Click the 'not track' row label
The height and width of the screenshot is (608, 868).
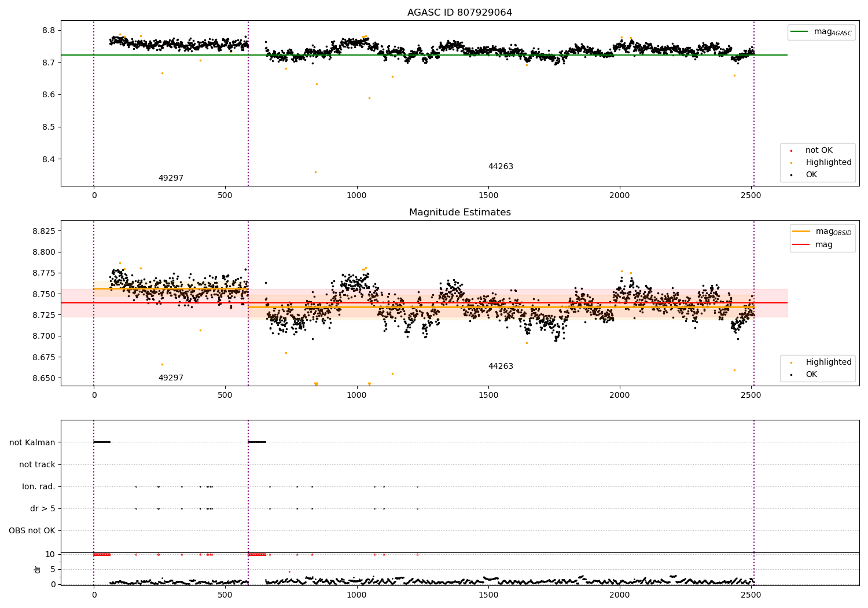(37, 464)
